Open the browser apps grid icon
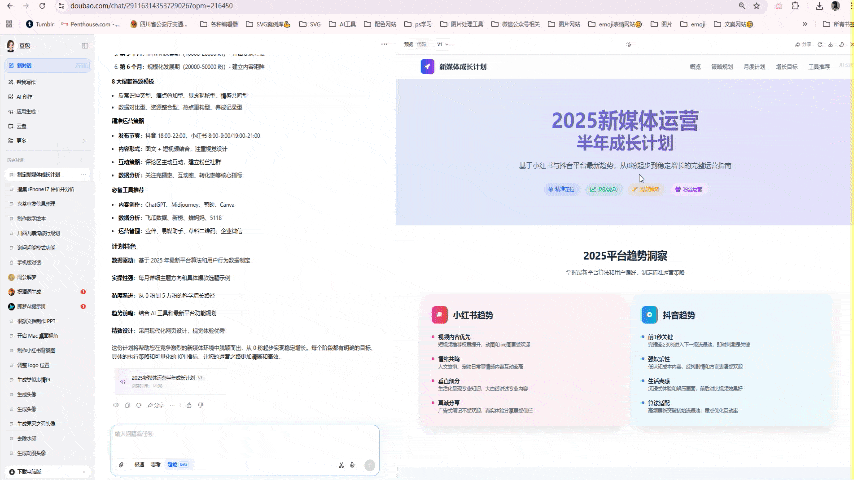Viewport: 854px width, 480px height. [9, 24]
